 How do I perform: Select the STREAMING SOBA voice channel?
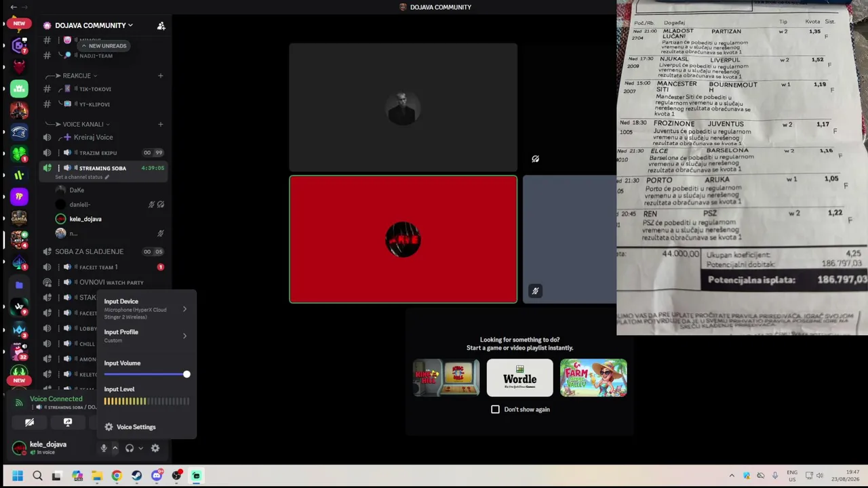tap(102, 168)
